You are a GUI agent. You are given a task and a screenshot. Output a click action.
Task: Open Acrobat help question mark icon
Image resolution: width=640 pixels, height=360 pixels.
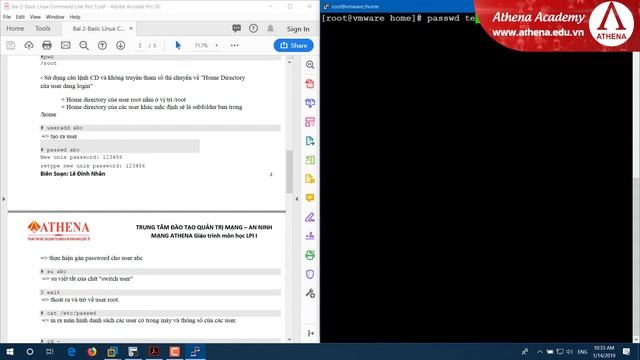point(253,28)
